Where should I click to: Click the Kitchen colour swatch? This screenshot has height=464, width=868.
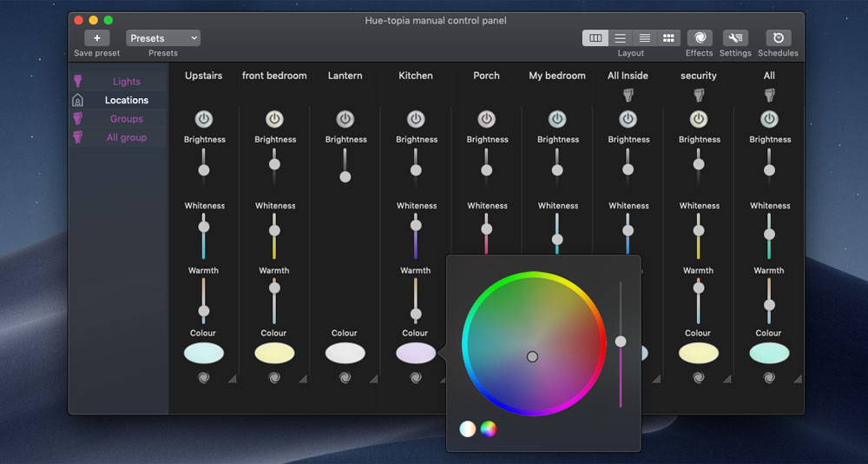416,353
